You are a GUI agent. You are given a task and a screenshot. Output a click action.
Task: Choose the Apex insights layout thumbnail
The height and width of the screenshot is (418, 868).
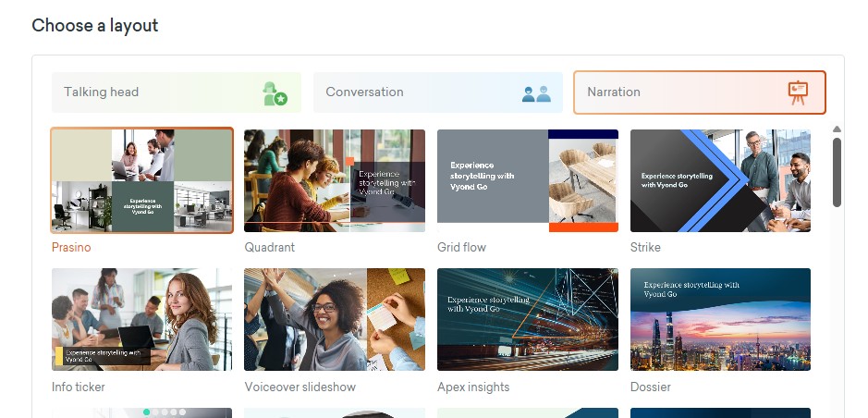click(x=528, y=319)
